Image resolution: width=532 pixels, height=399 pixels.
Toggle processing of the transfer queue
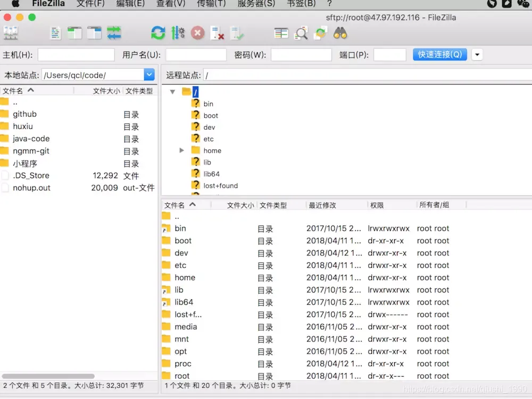coord(178,33)
